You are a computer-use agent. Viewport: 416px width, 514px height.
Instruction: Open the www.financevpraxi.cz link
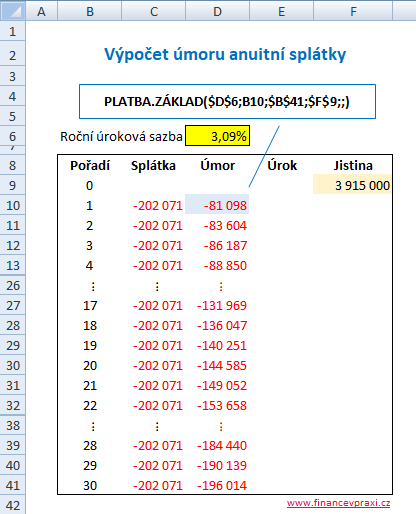[x=338, y=503]
